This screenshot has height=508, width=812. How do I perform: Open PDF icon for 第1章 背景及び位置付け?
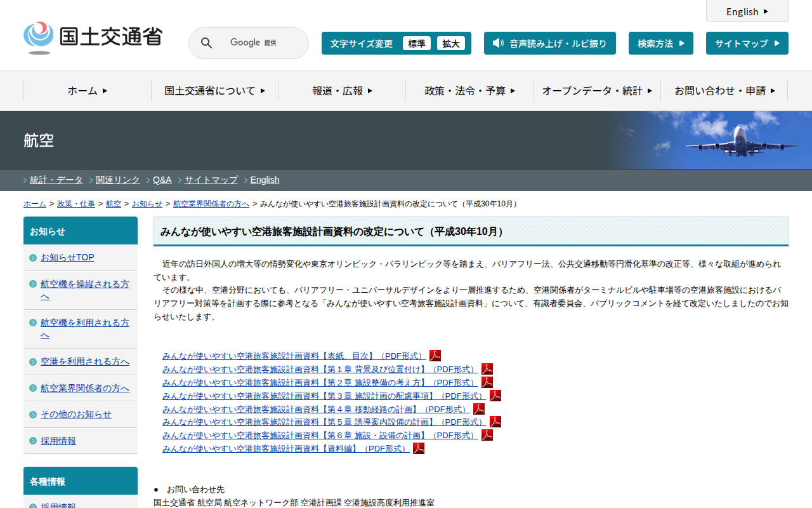[x=487, y=369]
